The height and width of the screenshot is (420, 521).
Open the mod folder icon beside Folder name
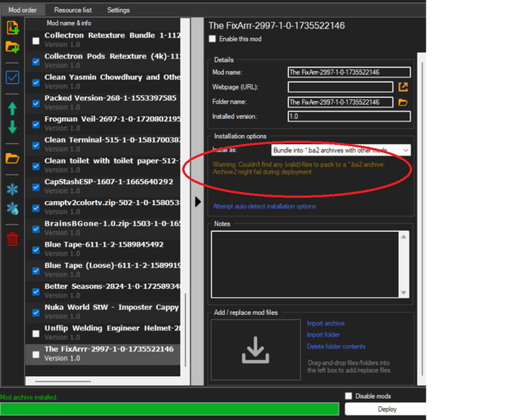click(403, 103)
